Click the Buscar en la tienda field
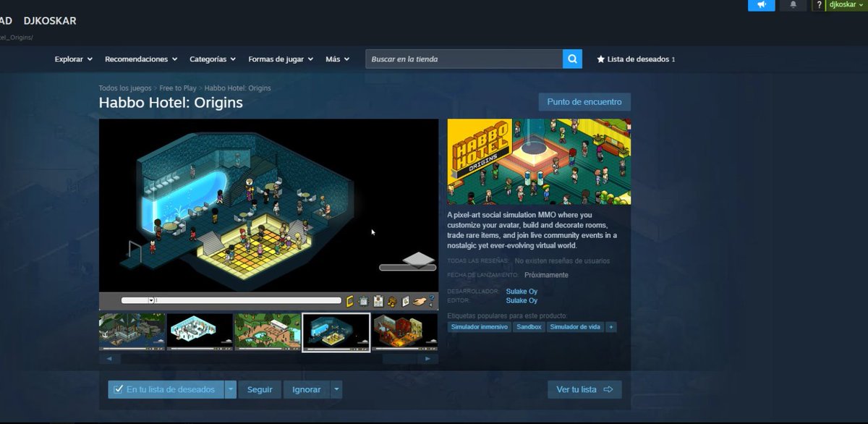 [464, 59]
